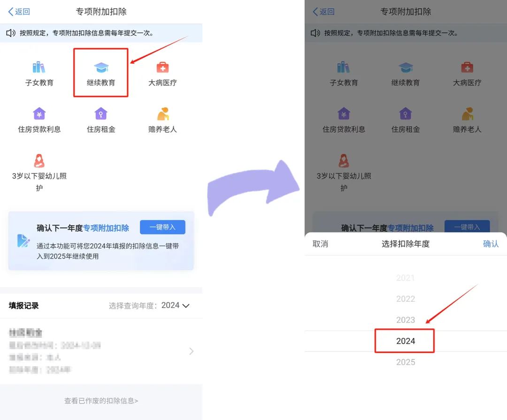The width and height of the screenshot is (507, 420).
Task: Select highlighted 2024 in year picker
Action: [x=406, y=341]
